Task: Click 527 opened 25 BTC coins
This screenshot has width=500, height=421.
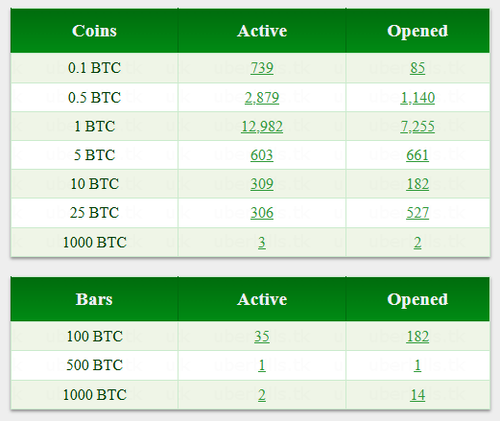Action: (x=417, y=213)
